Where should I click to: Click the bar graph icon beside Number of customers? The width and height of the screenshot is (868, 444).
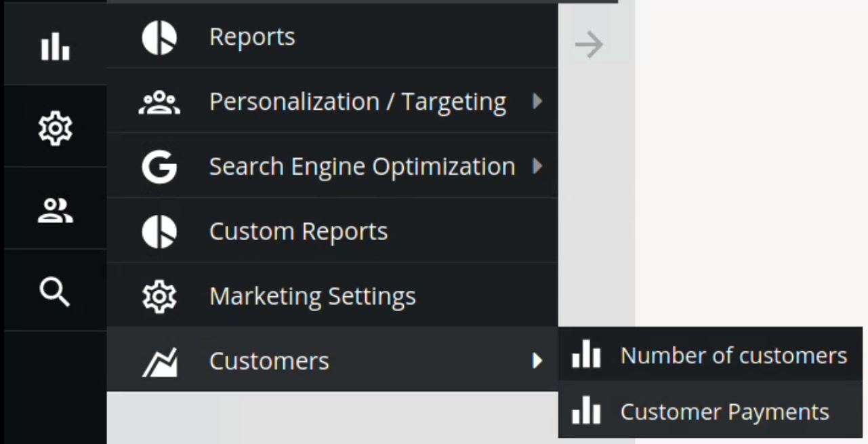click(x=586, y=355)
